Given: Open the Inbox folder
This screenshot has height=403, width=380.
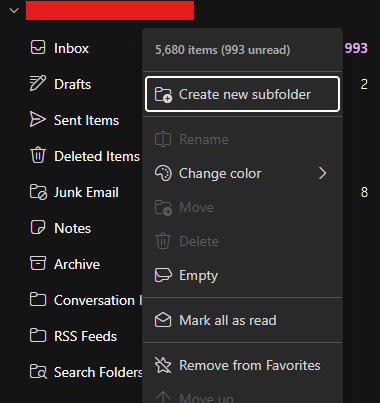Looking at the screenshot, I should point(71,48).
